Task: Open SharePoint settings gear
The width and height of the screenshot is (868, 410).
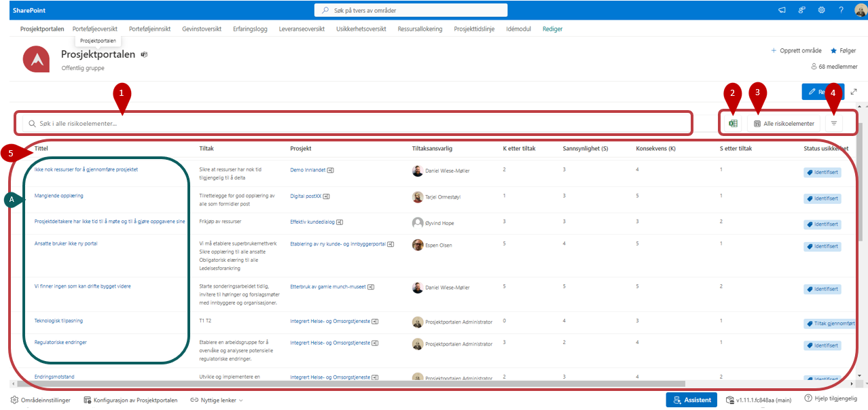Action: pyautogui.click(x=821, y=10)
